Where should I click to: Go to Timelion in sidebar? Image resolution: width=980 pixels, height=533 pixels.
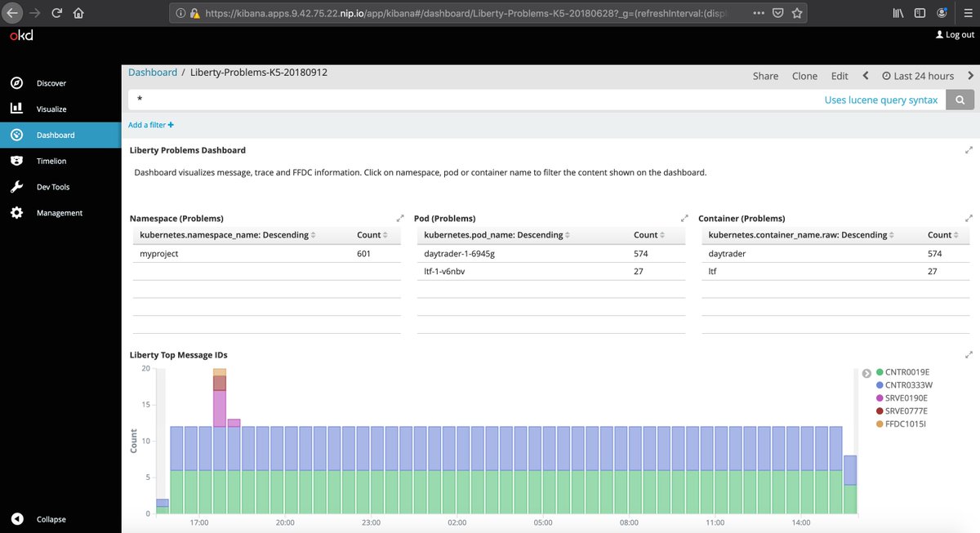pyautogui.click(x=51, y=162)
